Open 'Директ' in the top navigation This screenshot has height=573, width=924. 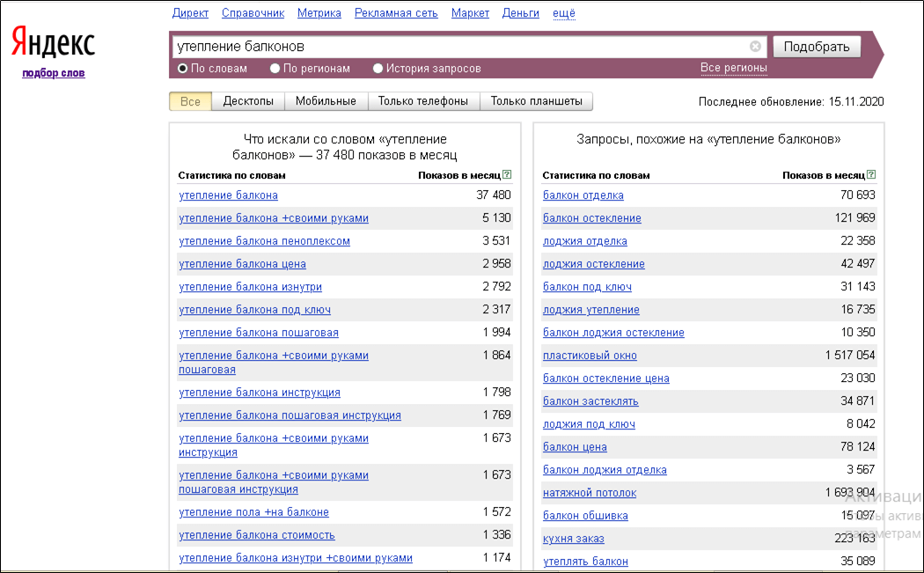(190, 13)
